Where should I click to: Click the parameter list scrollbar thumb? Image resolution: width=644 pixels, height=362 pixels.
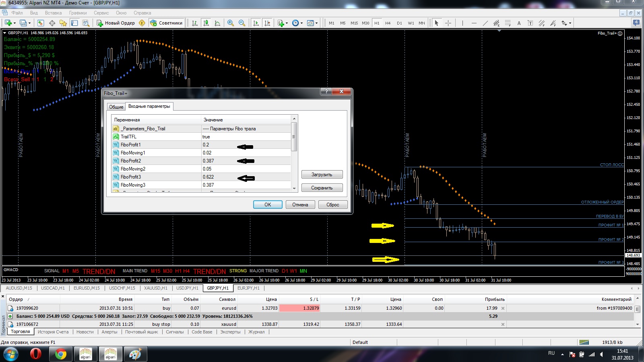click(294, 137)
